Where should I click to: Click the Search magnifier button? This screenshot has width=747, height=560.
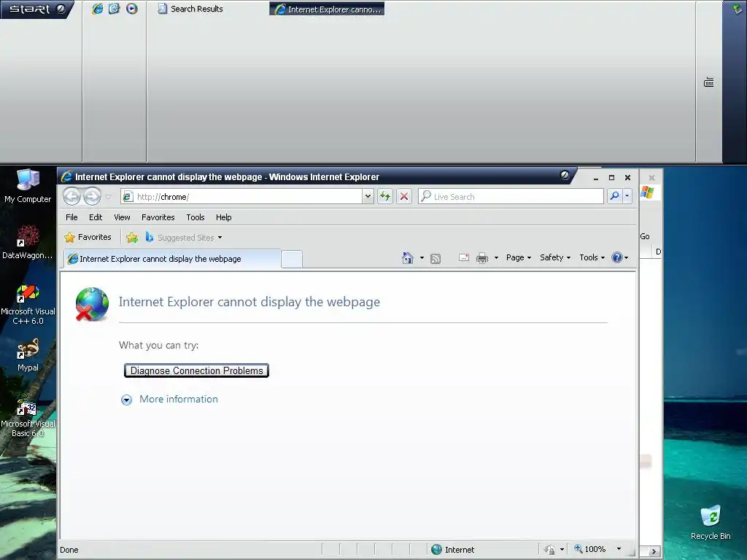614,196
